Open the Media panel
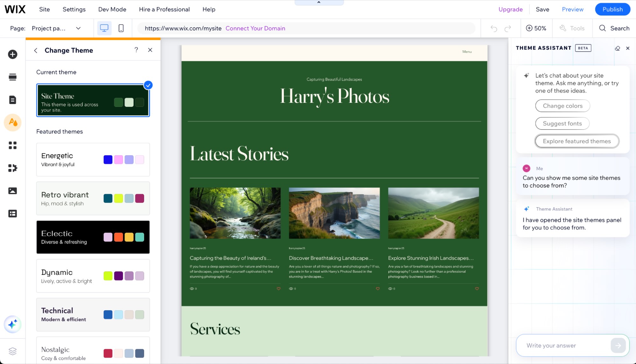Viewport: 636px width, 364px height. pyautogui.click(x=12, y=191)
